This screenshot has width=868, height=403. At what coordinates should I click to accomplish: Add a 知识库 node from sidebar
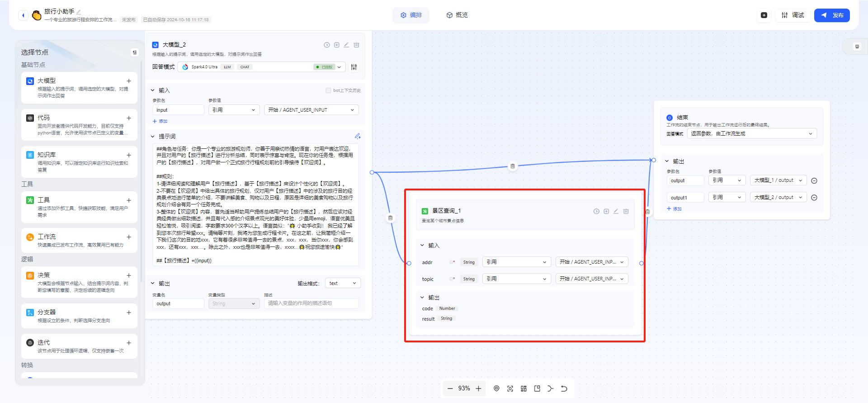pyautogui.click(x=129, y=155)
